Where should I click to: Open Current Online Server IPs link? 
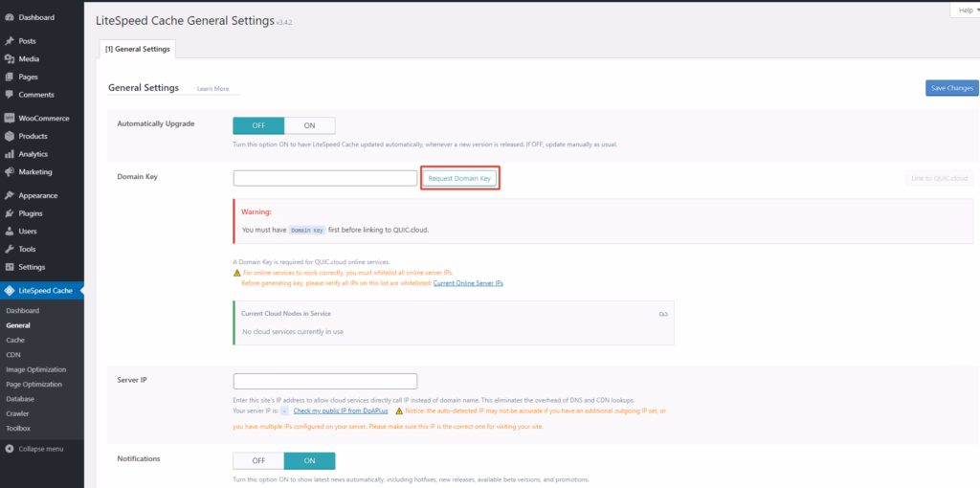(468, 283)
